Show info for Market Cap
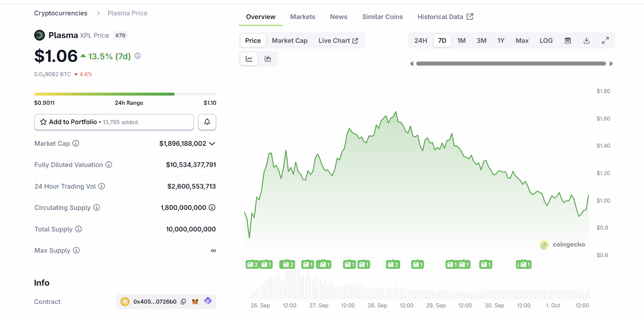Image resolution: width=644 pixels, height=319 pixels. tap(76, 143)
